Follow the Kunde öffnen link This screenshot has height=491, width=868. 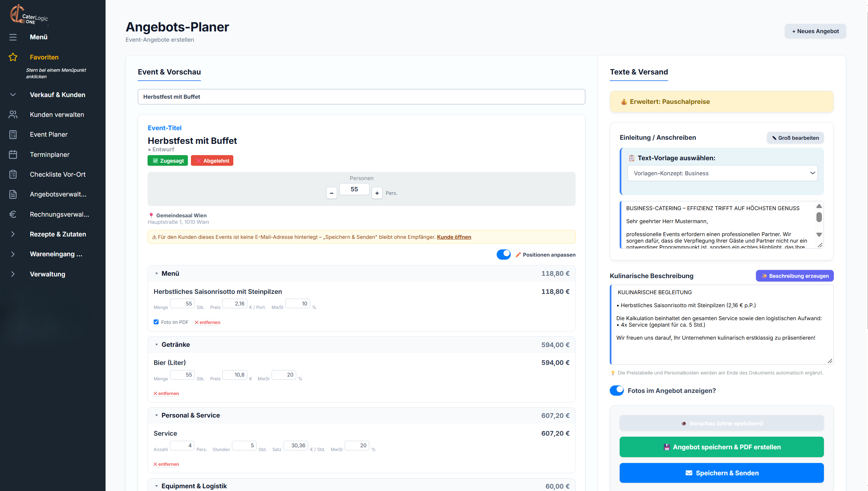click(454, 237)
